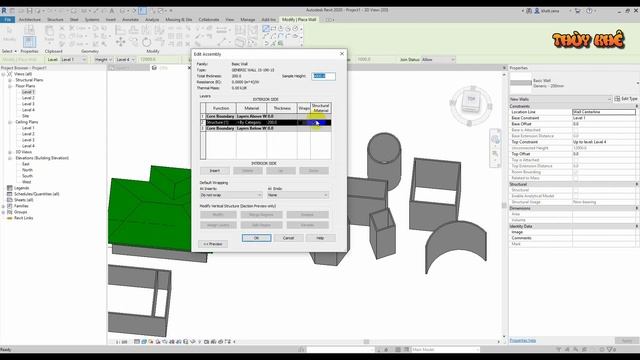This screenshot has height=360, width=640.
Task: Open the Level 4 top constraint dropdown
Action: [125, 60]
